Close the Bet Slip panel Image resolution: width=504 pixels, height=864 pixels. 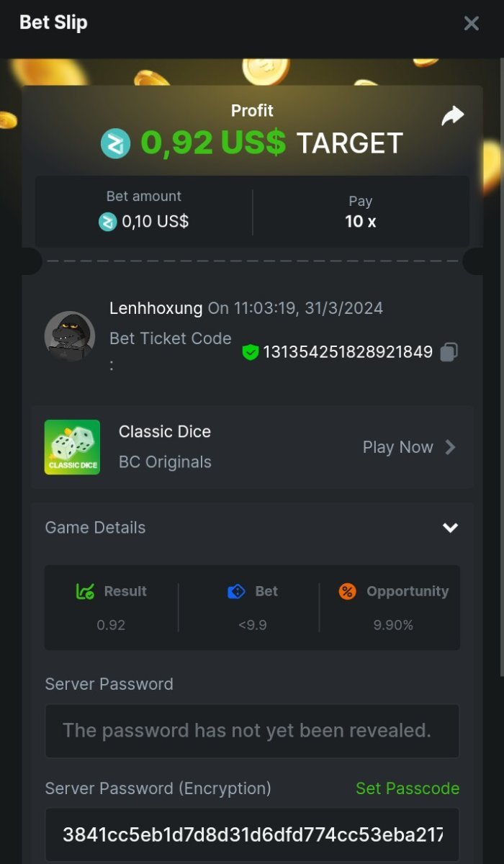pos(472,23)
